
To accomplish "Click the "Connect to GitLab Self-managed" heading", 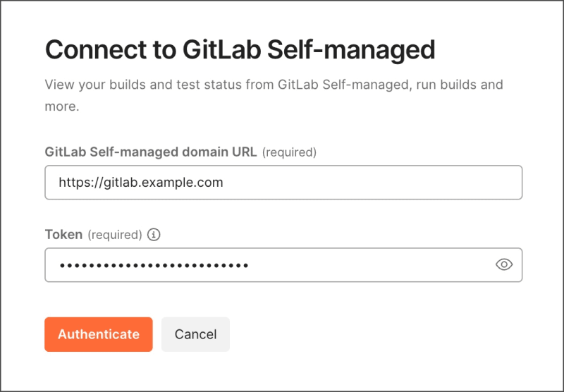I will pyautogui.click(x=240, y=50).
